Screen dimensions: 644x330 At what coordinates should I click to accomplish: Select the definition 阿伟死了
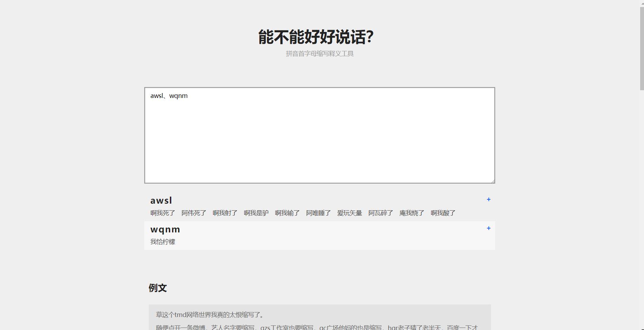click(193, 213)
